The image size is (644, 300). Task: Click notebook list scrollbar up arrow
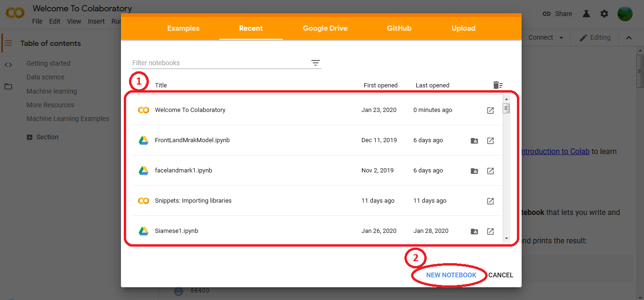pos(507,99)
